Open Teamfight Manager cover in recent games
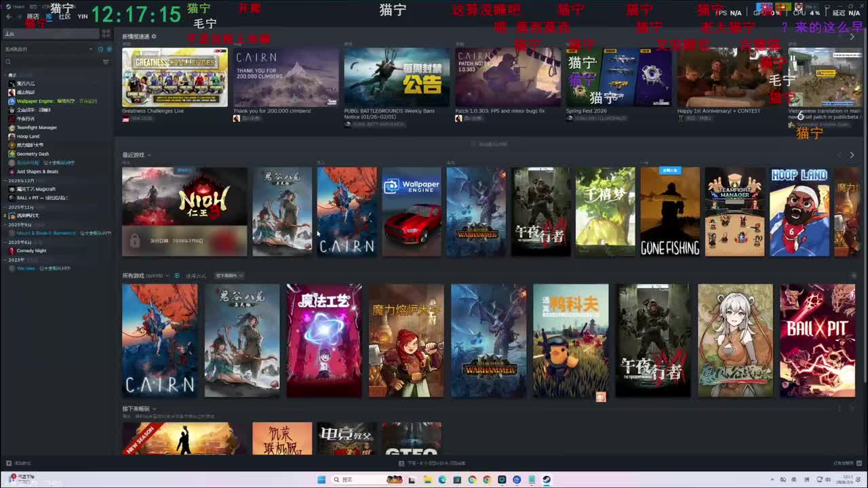This screenshot has width=868, height=488. coord(734,212)
